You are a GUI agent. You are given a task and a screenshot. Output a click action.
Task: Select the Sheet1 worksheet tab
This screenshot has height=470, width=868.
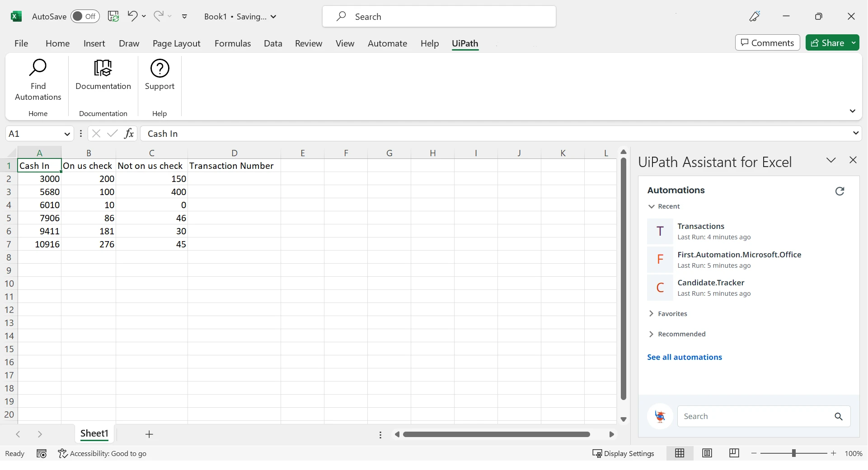point(94,434)
